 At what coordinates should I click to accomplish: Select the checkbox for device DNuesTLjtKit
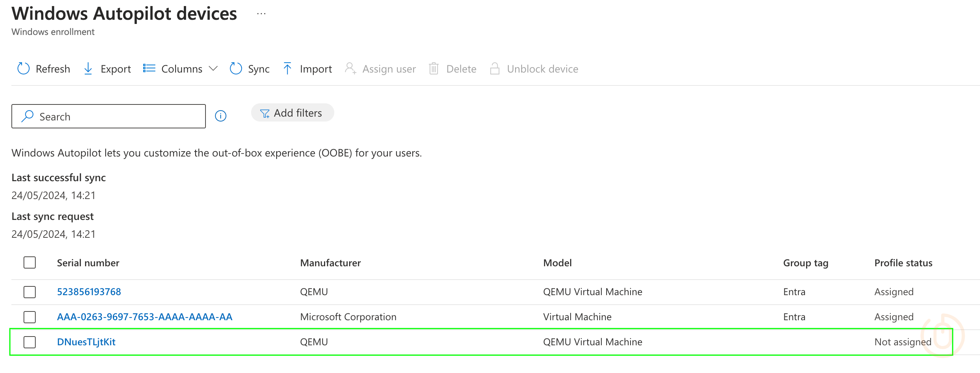pos(29,342)
